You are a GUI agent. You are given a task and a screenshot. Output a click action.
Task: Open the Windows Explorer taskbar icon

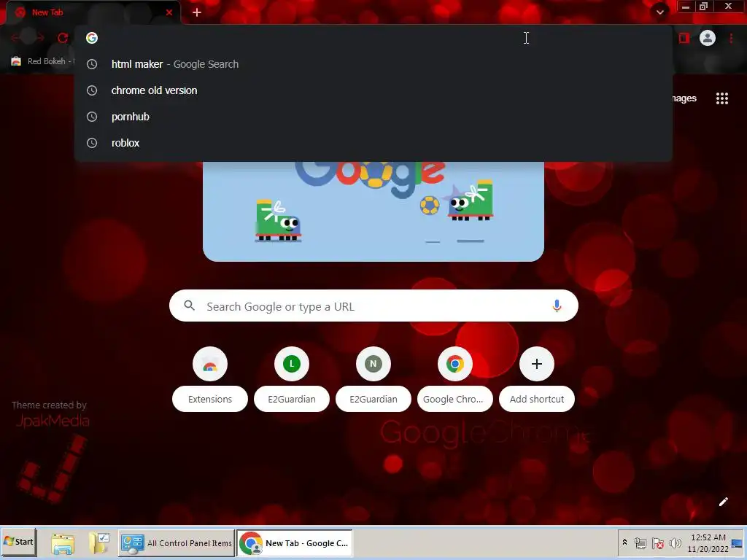point(63,542)
